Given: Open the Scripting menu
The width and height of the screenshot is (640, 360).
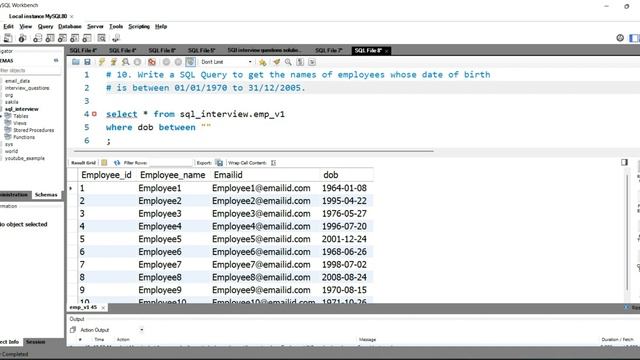Looking at the screenshot, I should 139,27.
